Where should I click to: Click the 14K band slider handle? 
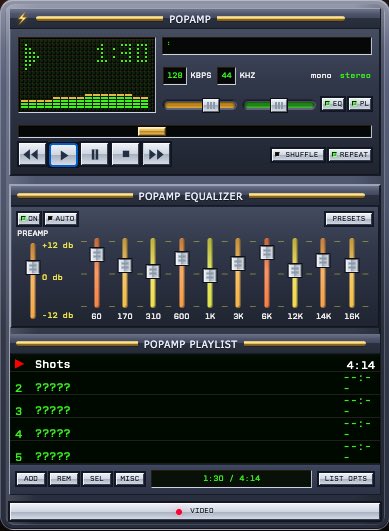(323, 261)
